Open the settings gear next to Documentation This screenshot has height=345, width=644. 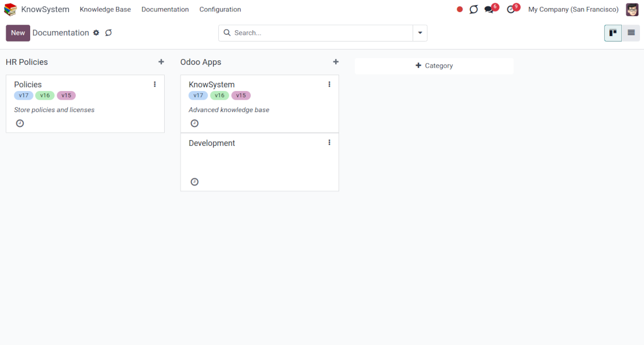(96, 33)
